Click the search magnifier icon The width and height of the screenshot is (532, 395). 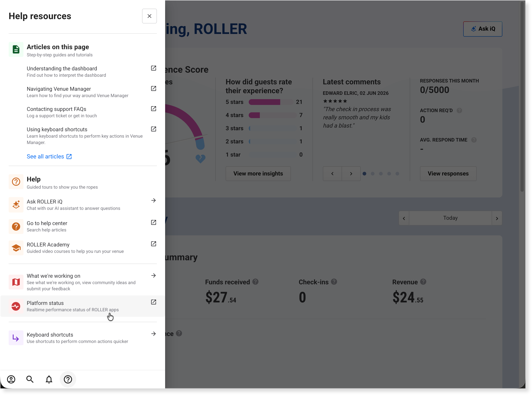click(30, 379)
